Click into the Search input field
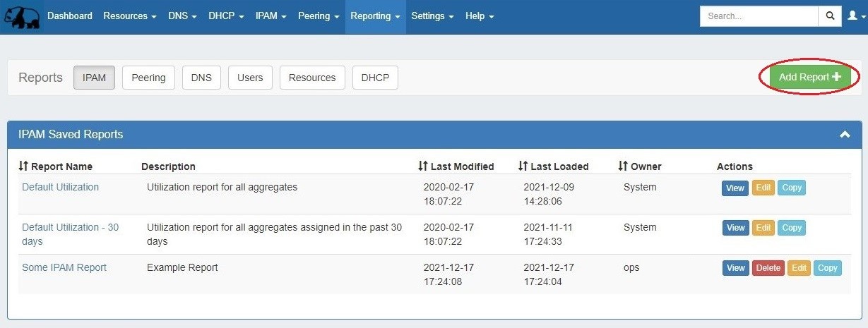Screen dimensions: 868x328 pyautogui.click(x=759, y=16)
